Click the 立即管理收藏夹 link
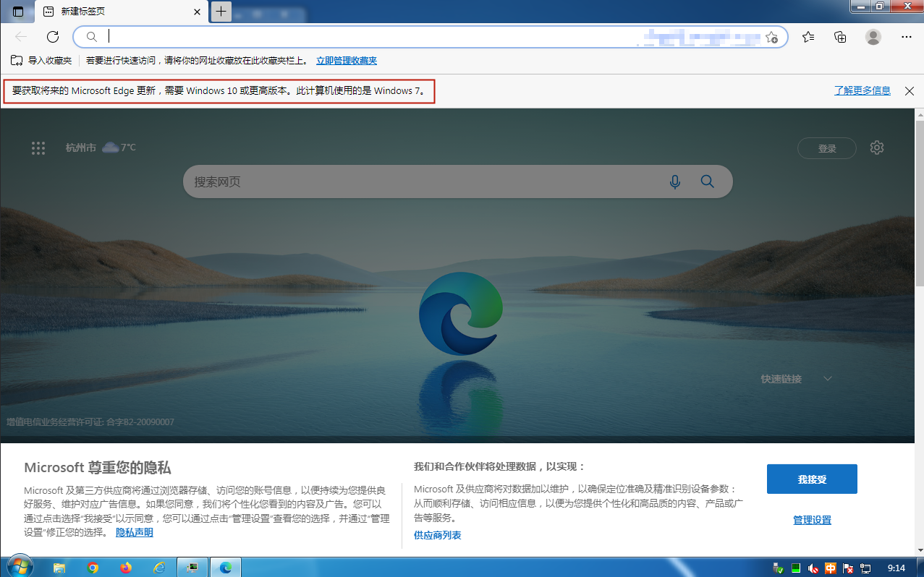The height and width of the screenshot is (577, 924). click(347, 61)
